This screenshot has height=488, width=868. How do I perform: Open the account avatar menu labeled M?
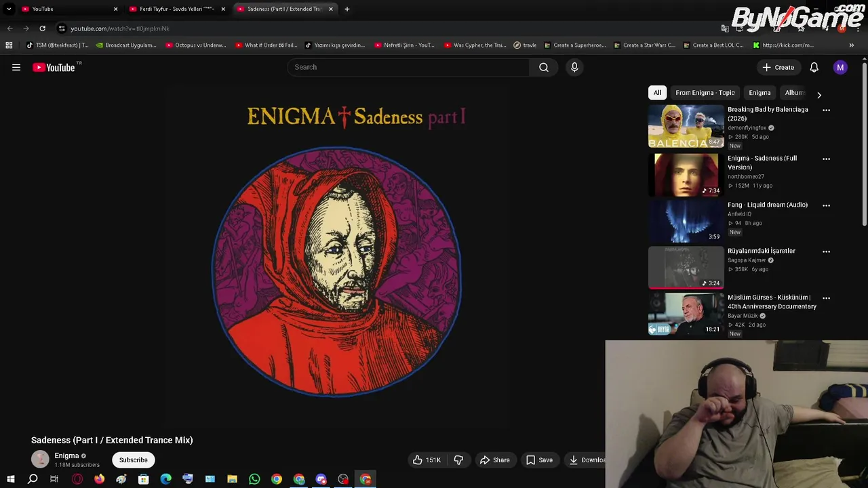[x=840, y=67]
